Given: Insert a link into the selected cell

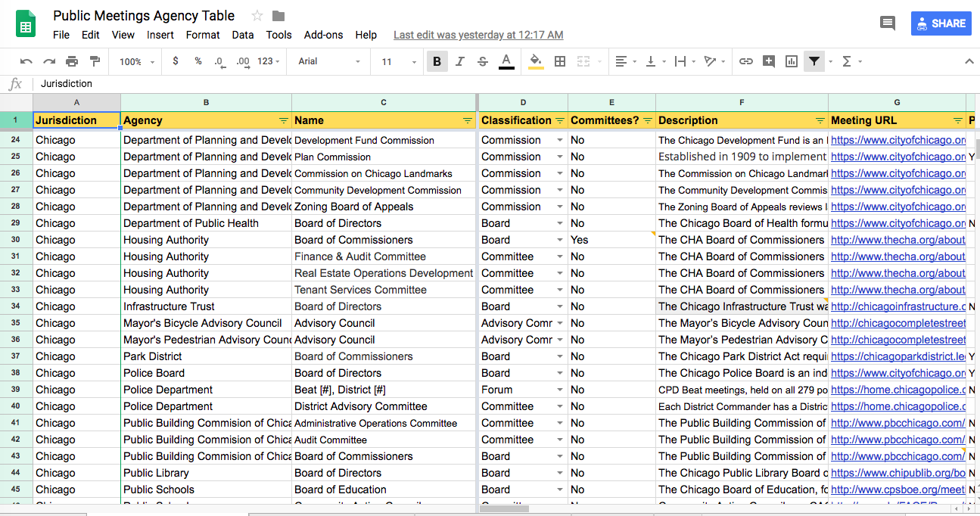Looking at the screenshot, I should click(x=746, y=61).
